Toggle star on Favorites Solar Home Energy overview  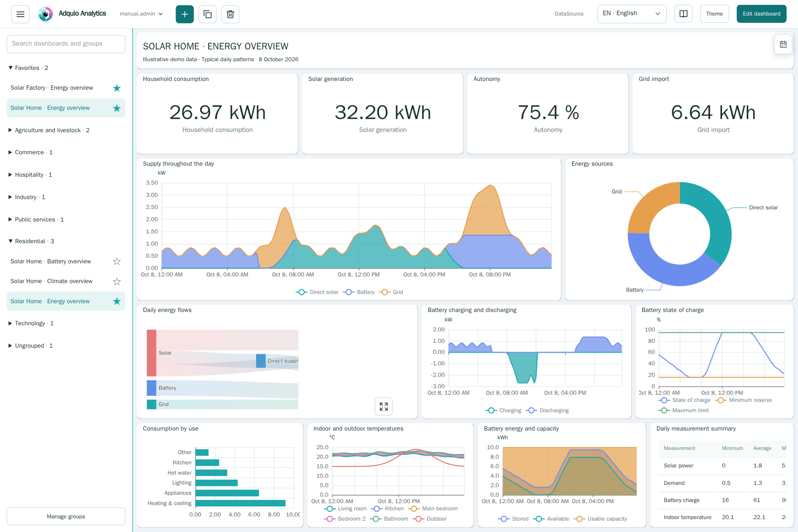pos(117,108)
